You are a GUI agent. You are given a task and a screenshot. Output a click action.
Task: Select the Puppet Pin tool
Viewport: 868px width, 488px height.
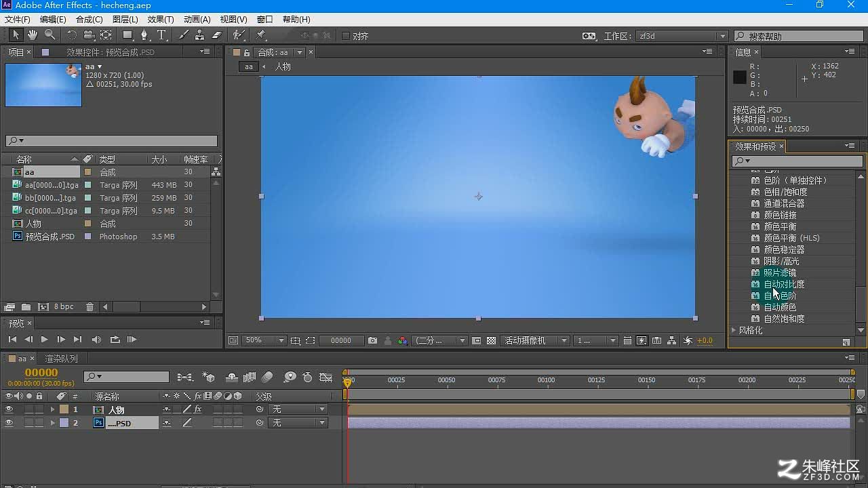(x=261, y=35)
